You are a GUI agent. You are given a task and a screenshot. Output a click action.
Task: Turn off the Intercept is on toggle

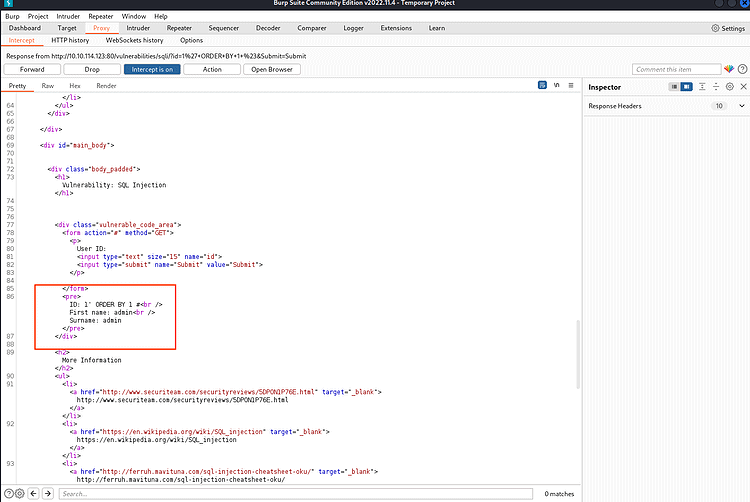pyautogui.click(x=152, y=69)
